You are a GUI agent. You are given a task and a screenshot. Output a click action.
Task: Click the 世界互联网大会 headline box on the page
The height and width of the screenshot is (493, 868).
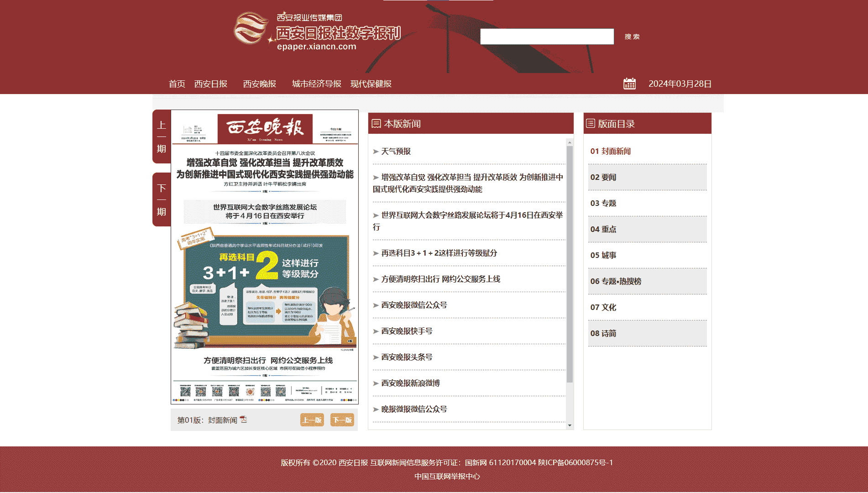coord(265,211)
